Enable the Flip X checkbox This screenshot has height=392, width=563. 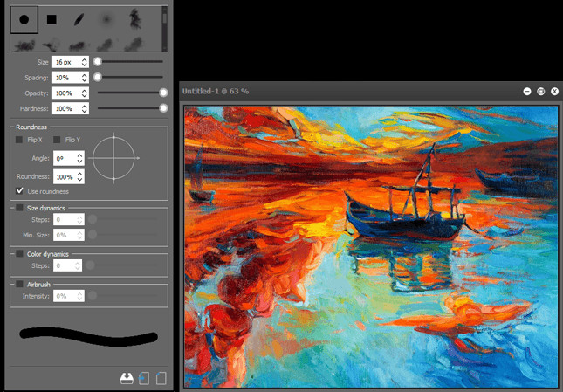(x=19, y=140)
